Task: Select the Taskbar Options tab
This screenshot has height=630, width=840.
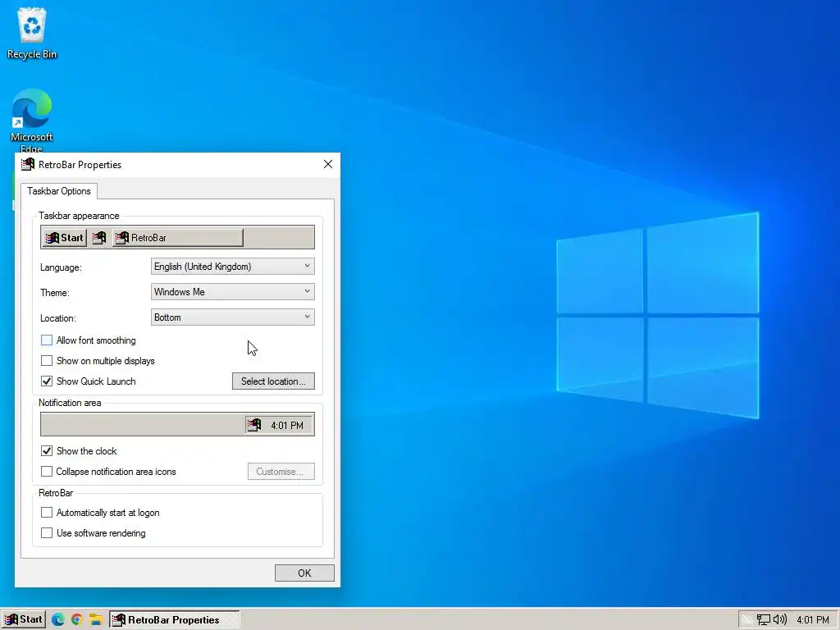Action: (59, 191)
